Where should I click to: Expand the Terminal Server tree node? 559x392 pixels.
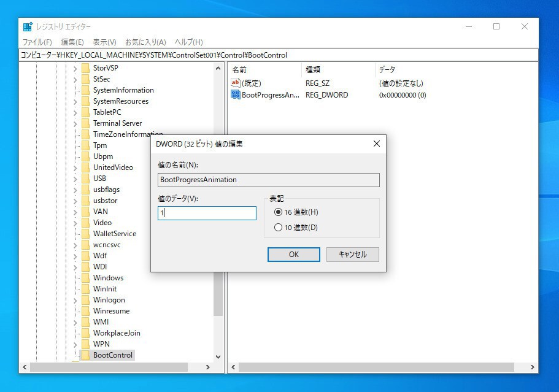point(75,124)
